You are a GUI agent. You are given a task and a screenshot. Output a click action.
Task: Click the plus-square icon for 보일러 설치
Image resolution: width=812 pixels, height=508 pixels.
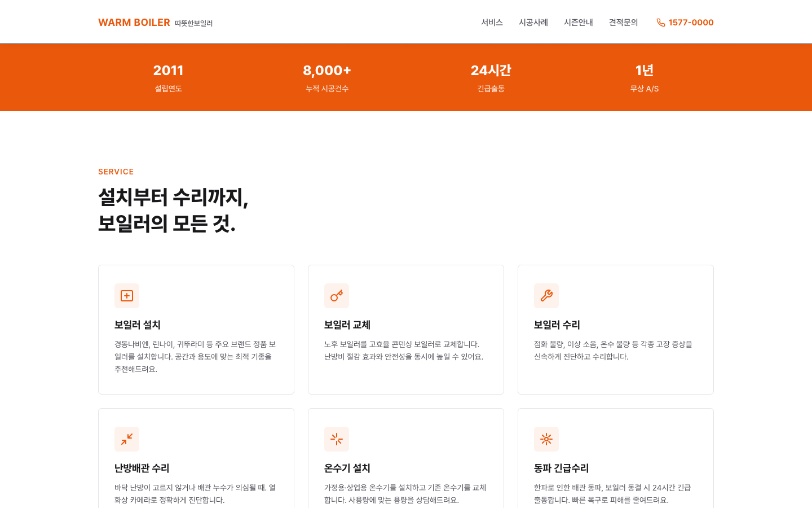tap(127, 296)
